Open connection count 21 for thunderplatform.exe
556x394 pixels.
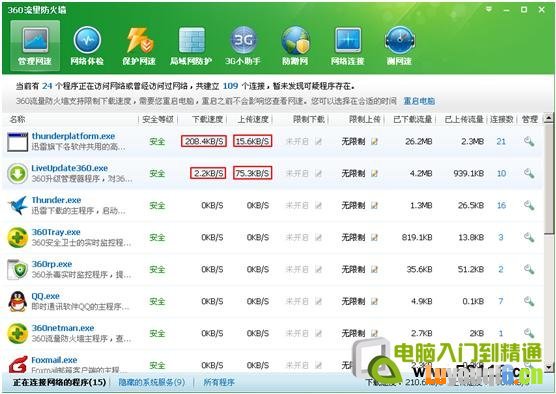(x=501, y=141)
